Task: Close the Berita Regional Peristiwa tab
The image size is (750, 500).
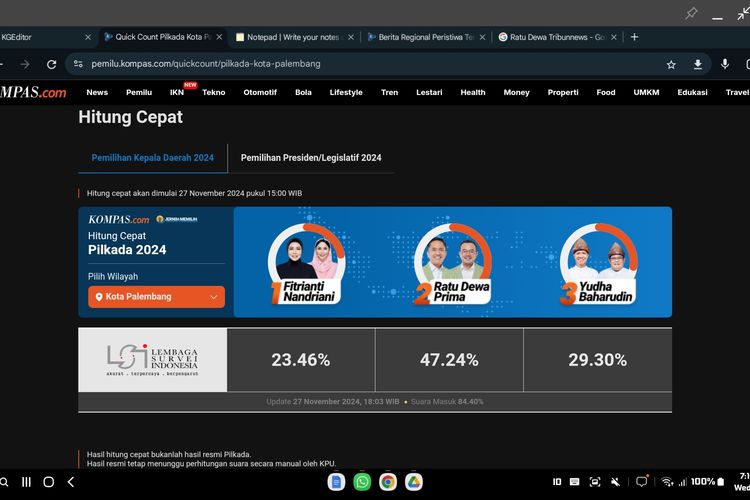Action: [x=480, y=37]
